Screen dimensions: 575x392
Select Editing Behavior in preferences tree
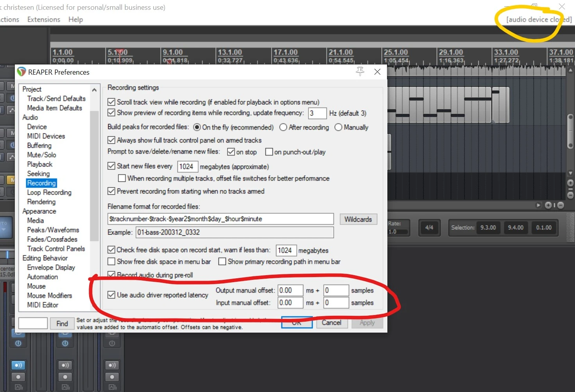click(x=45, y=258)
